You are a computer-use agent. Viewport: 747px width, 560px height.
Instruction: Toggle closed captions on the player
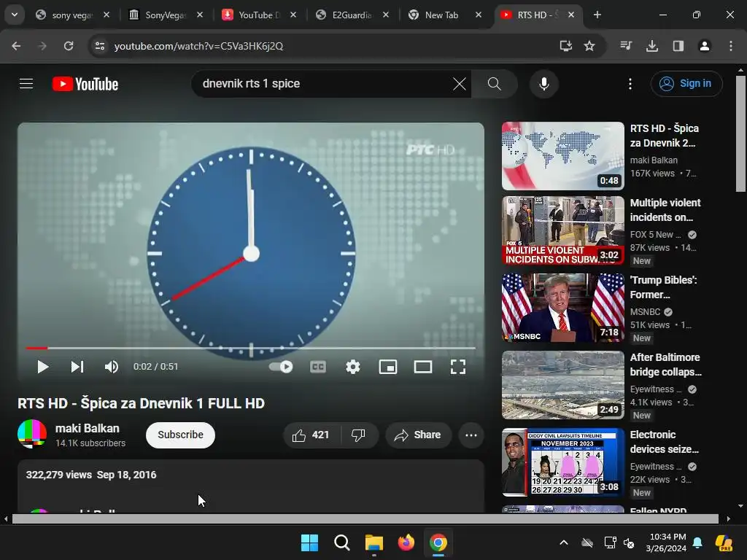tap(318, 367)
